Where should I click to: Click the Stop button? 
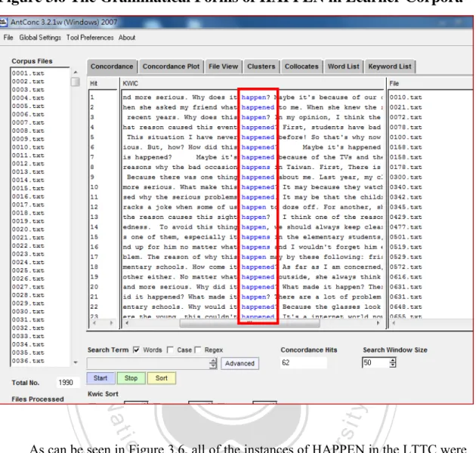(x=131, y=378)
